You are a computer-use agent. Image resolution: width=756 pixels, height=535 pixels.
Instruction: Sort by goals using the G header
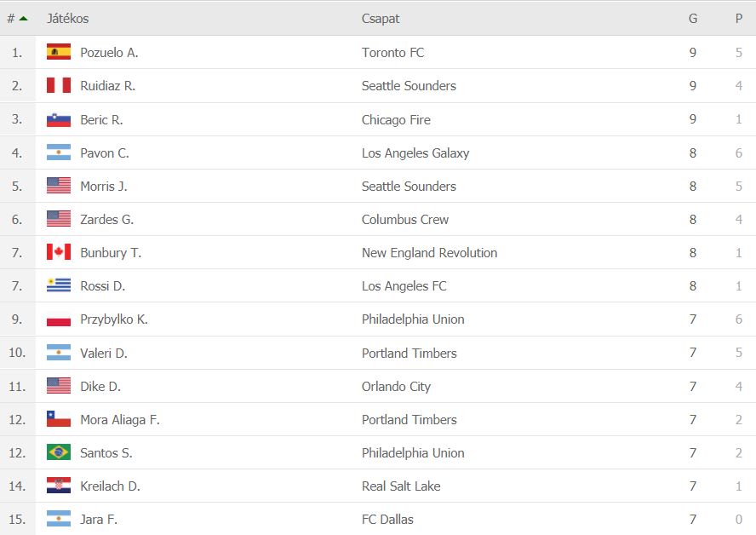pos(693,19)
